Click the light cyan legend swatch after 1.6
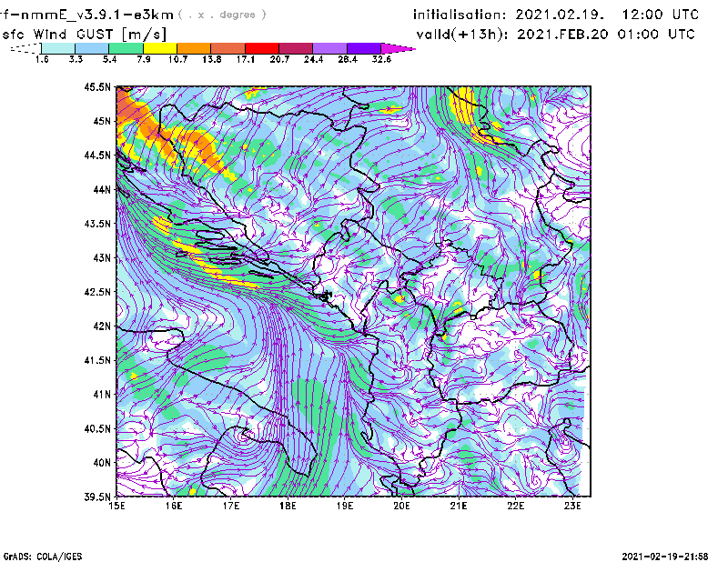728x562 pixels. point(58,48)
